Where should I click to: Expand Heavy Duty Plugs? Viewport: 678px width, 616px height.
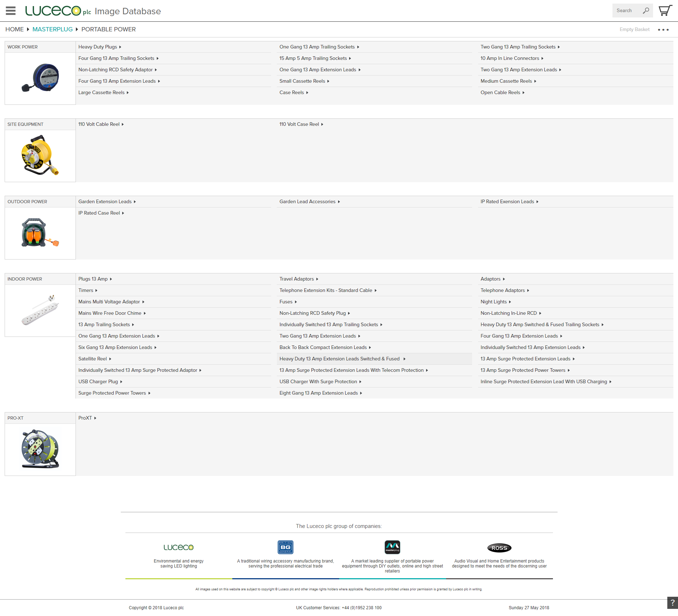100,47
